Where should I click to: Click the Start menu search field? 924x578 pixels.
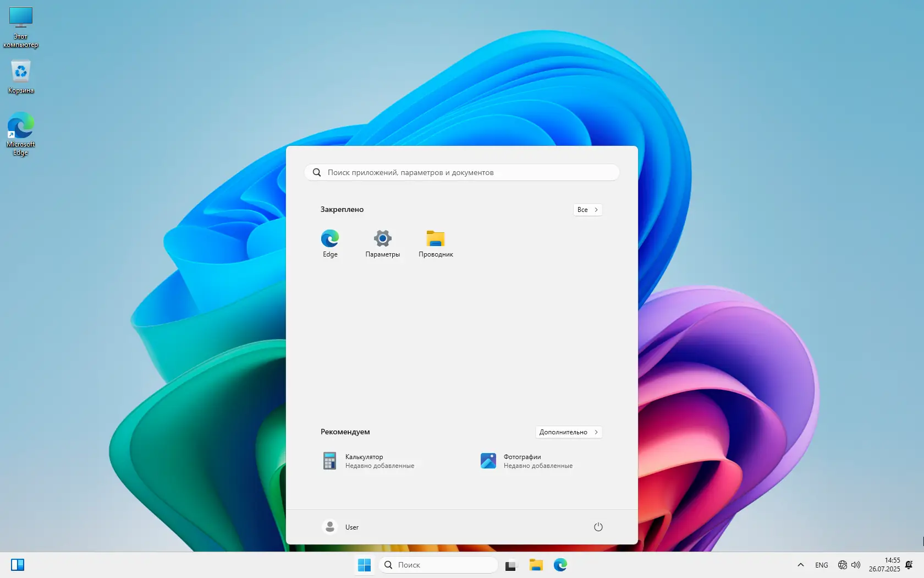pyautogui.click(x=462, y=172)
